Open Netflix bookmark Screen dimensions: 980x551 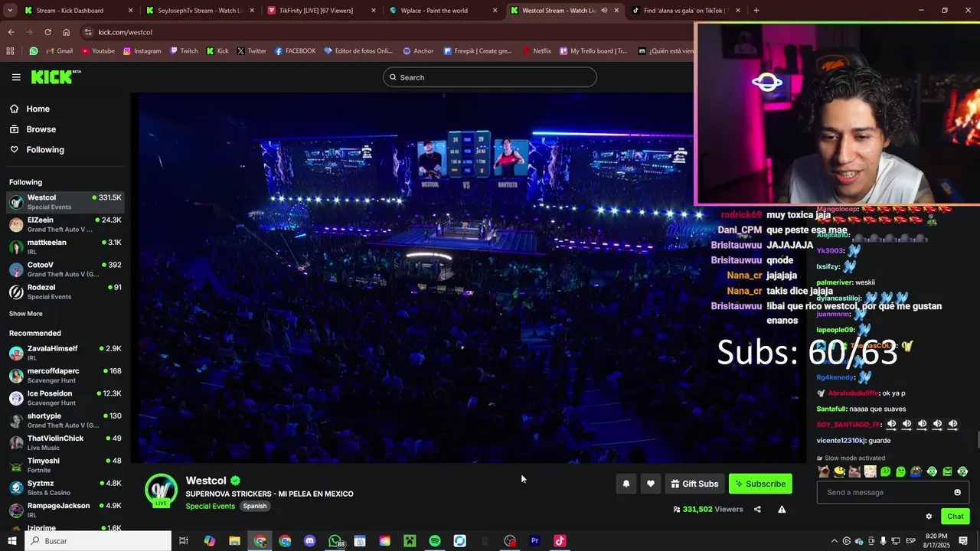(x=537, y=51)
